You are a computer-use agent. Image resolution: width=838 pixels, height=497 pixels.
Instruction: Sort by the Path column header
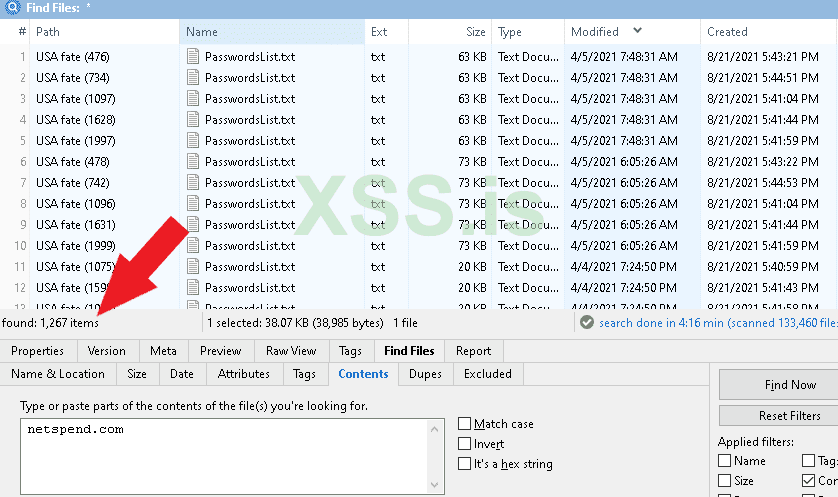pyautogui.click(x=104, y=32)
